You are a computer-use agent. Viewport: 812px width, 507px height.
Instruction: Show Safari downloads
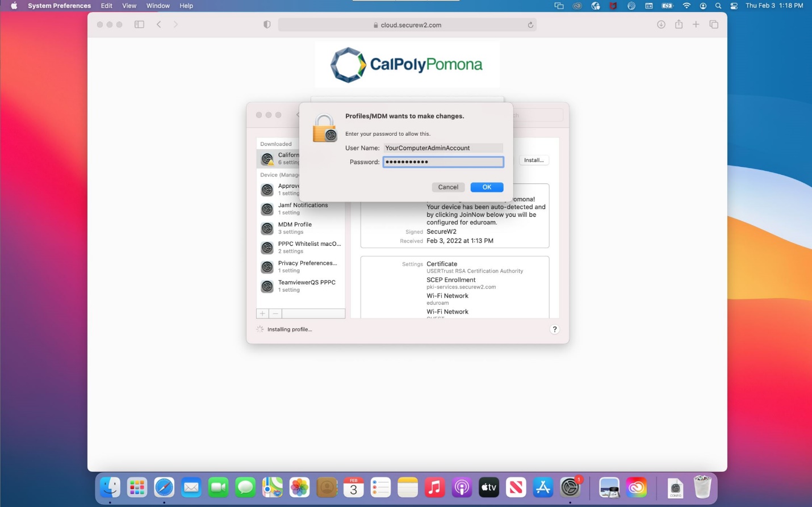(661, 24)
